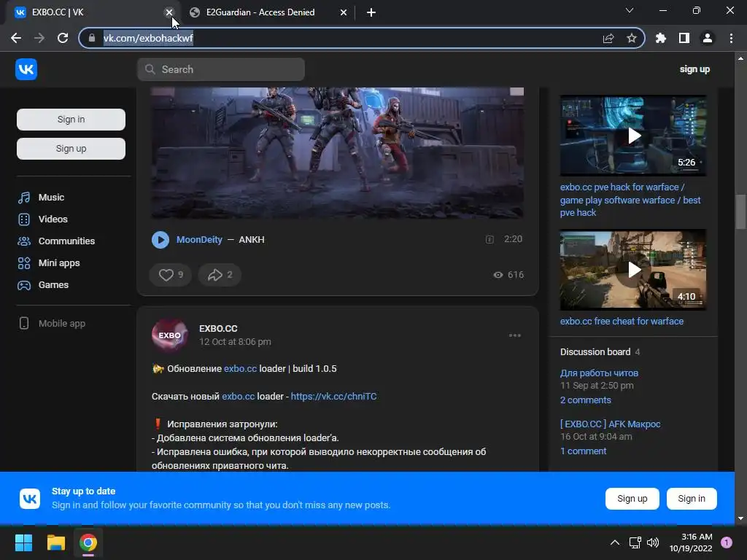Click the VK logo in header
The width and height of the screenshot is (747, 560).
[x=26, y=69]
